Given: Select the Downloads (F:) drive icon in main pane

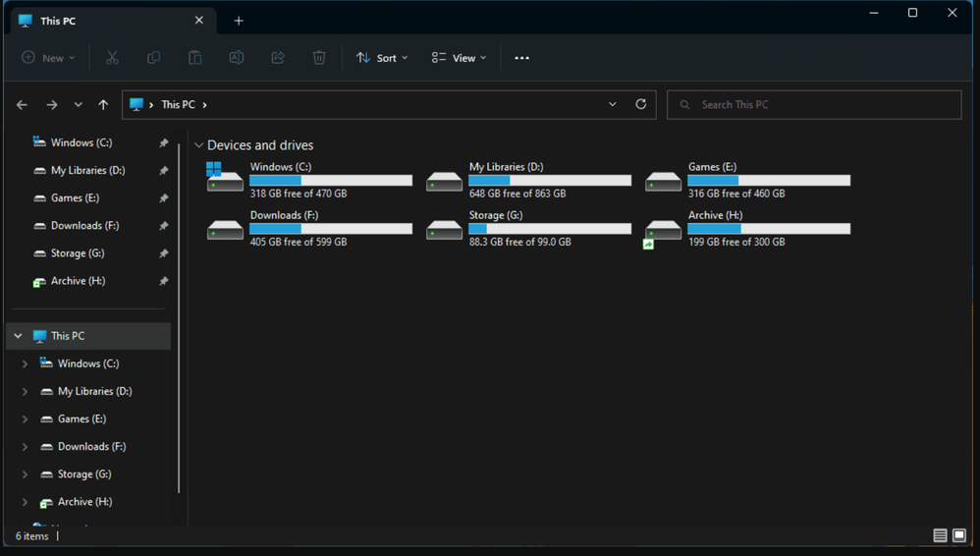Looking at the screenshot, I should 225,230.
